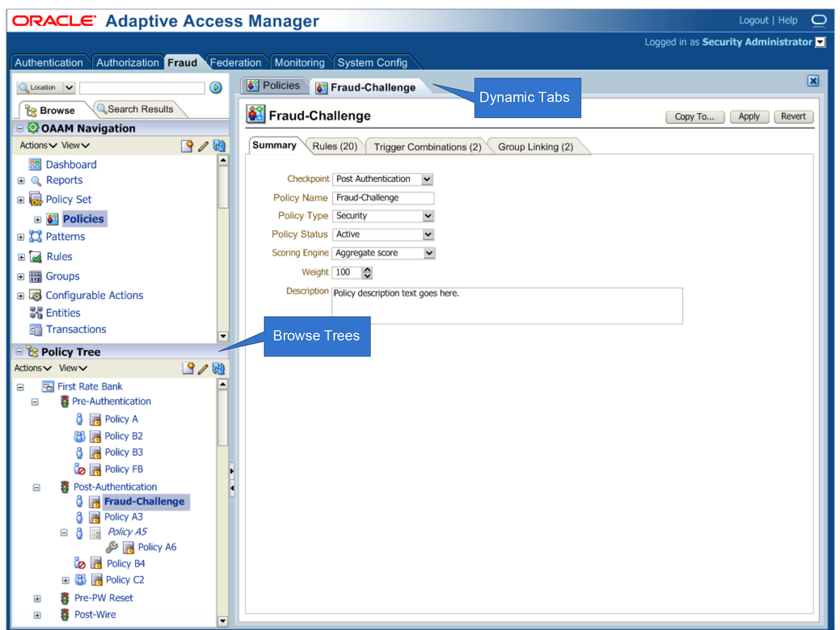This screenshot has height=630, width=840.
Task: Click the disabled user icon beside Policy FB
Action: [80, 469]
